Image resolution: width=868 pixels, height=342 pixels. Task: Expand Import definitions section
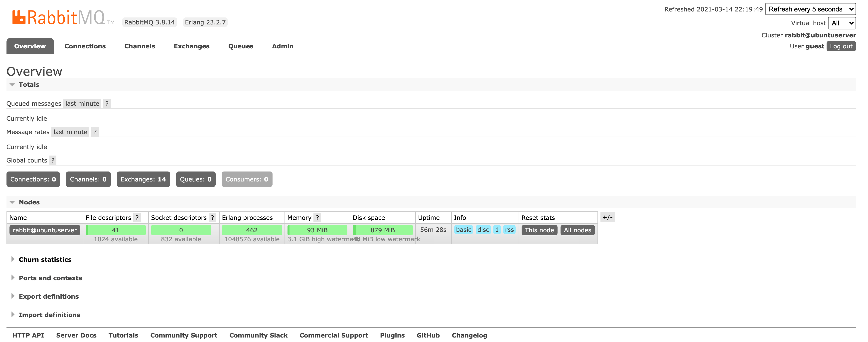pyautogui.click(x=49, y=315)
